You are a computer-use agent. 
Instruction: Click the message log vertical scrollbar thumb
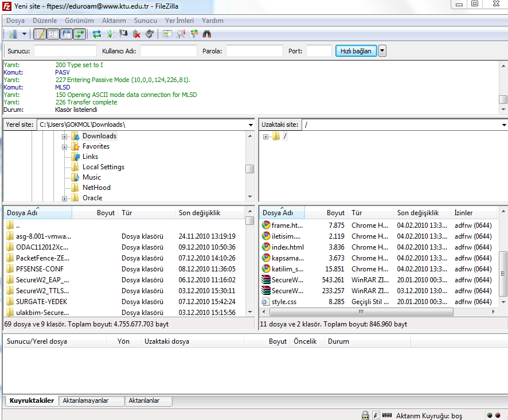pos(503,99)
